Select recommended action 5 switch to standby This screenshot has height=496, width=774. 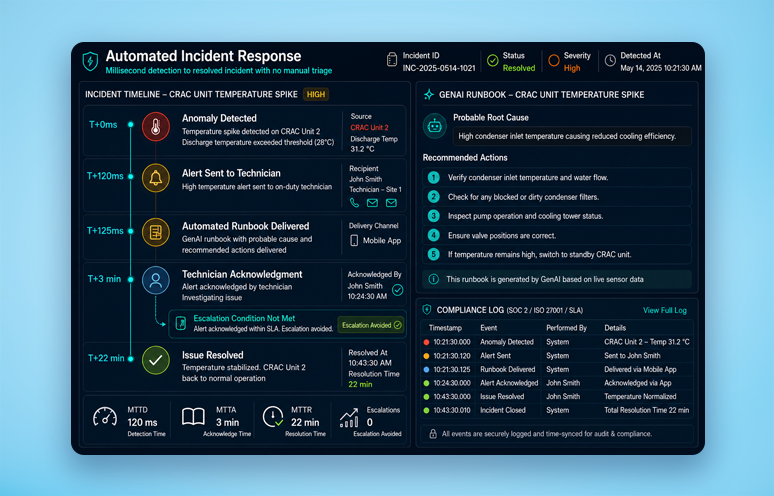click(557, 255)
